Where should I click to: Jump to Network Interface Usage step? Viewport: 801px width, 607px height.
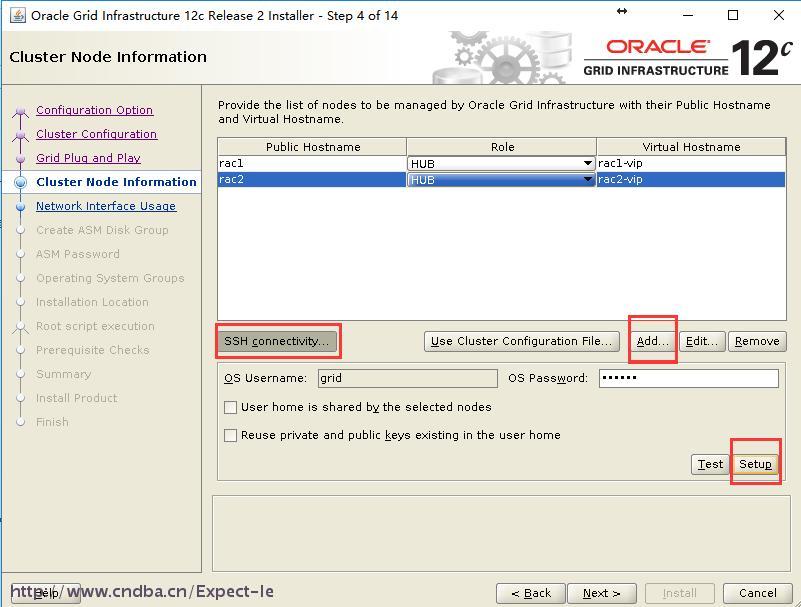pos(106,206)
